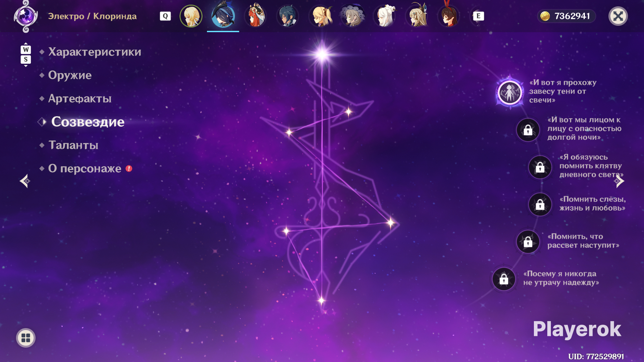Click the UID: 772529891 text

596,357
